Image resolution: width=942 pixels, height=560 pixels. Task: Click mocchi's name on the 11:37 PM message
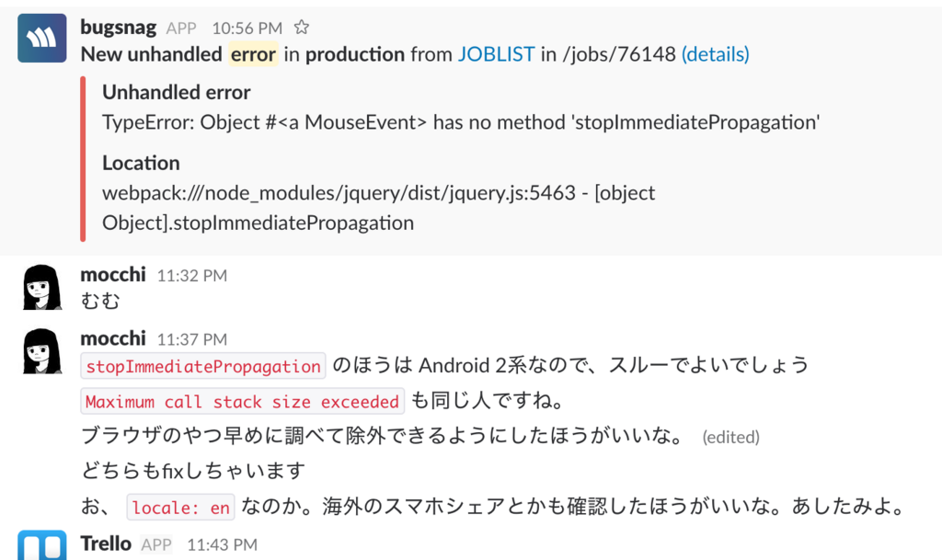coord(113,338)
